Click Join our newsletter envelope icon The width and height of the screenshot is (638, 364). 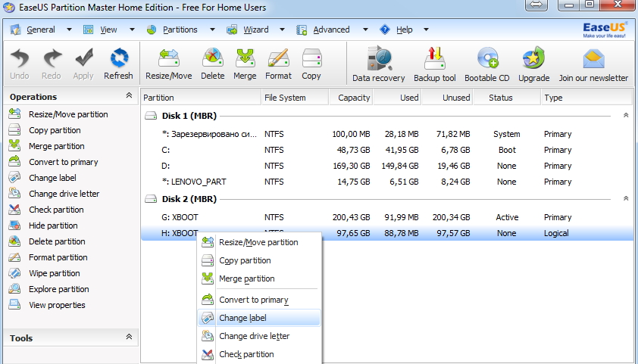(593, 59)
